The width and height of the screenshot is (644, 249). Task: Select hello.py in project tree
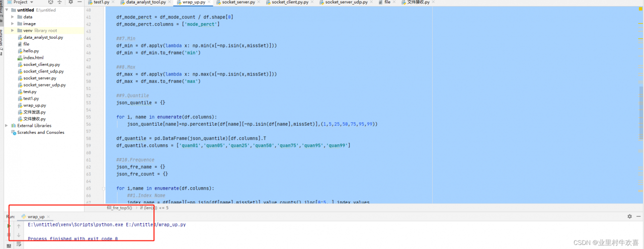click(x=31, y=51)
